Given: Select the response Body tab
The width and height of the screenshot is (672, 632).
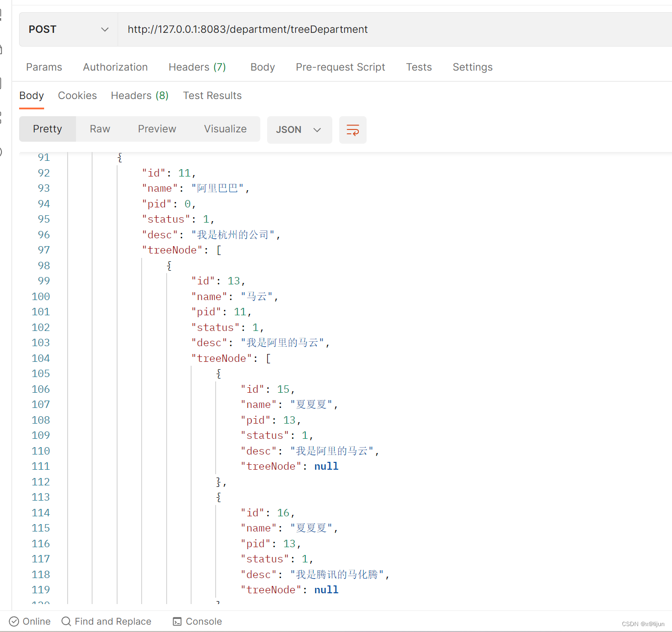Looking at the screenshot, I should (x=31, y=96).
